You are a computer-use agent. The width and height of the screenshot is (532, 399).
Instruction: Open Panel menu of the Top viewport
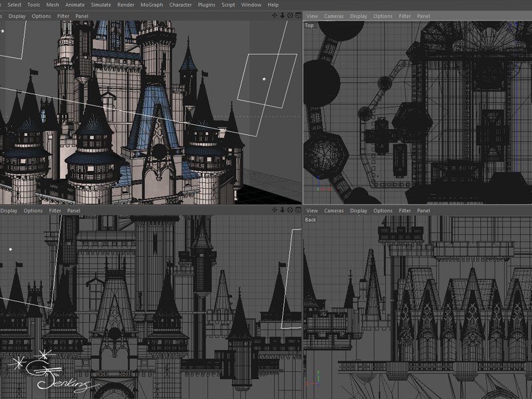(424, 16)
